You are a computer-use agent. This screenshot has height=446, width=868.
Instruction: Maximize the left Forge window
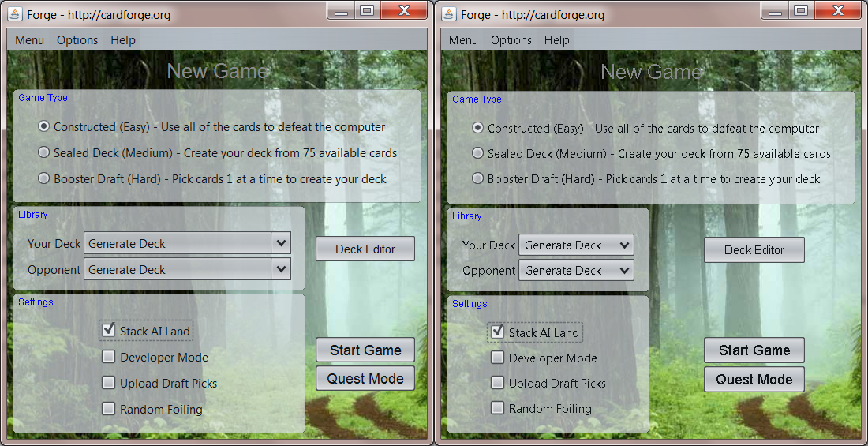click(367, 10)
